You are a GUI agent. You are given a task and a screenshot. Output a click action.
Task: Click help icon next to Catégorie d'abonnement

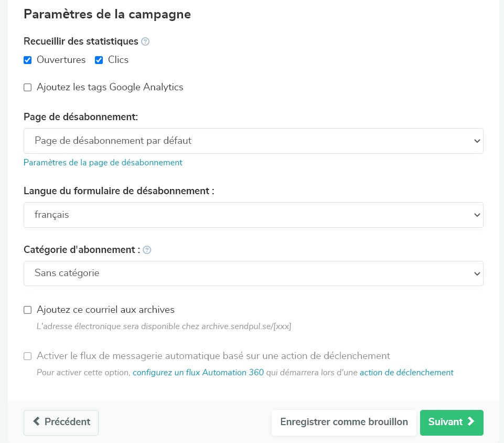click(147, 250)
